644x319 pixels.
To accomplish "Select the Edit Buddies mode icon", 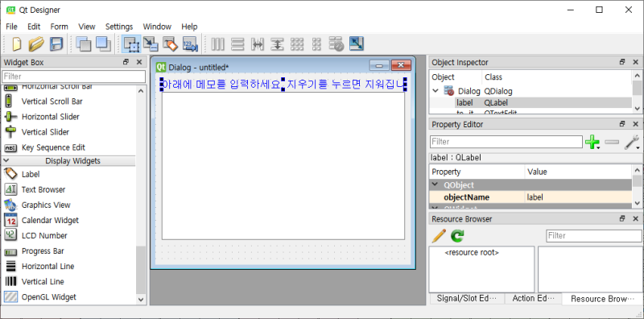I will click(x=170, y=44).
